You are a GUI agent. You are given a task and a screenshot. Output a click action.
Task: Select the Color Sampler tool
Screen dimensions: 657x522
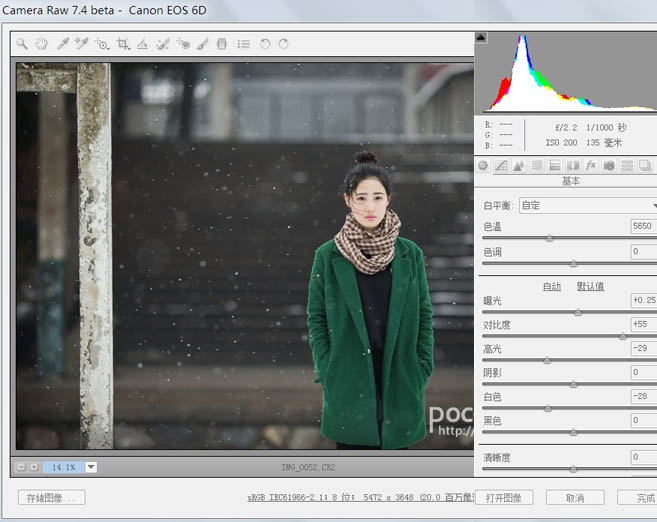tap(82, 44)
